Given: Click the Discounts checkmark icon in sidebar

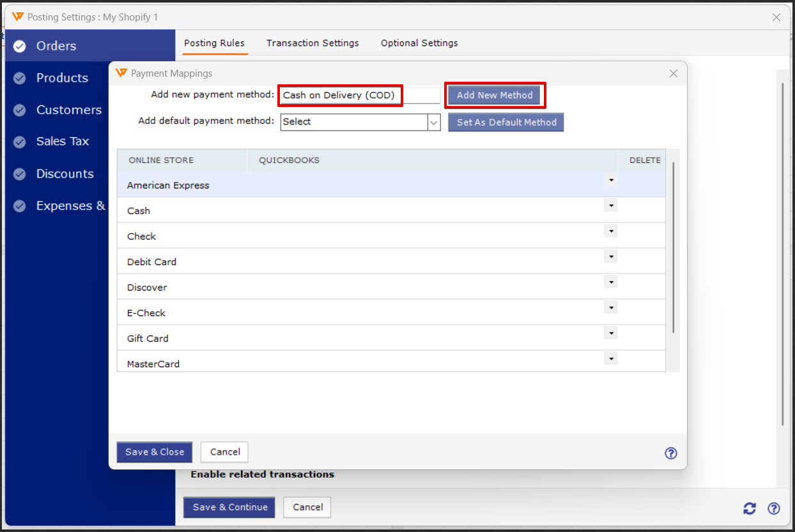Looking at the screenshot, I should (20, 174).
